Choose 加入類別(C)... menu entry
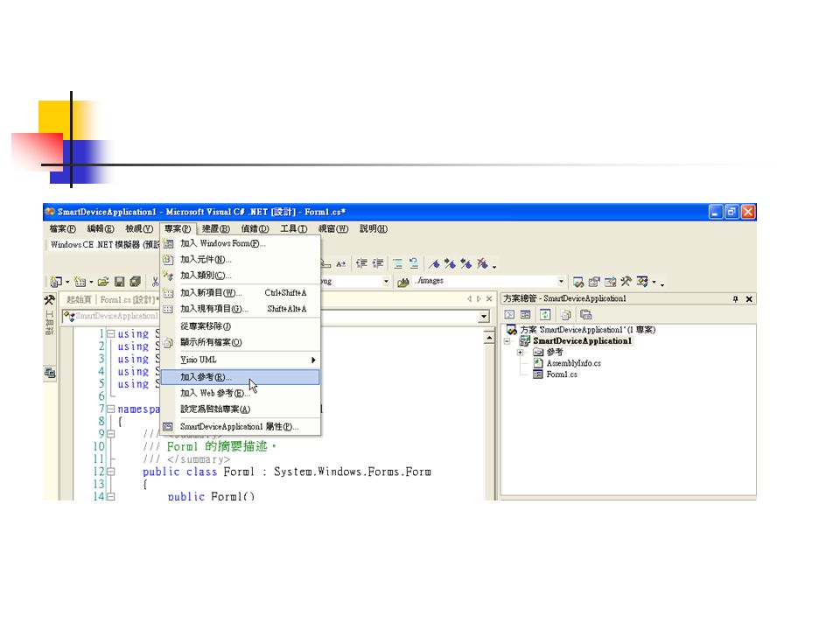840x630 pixels. click(x=241, y=276)
